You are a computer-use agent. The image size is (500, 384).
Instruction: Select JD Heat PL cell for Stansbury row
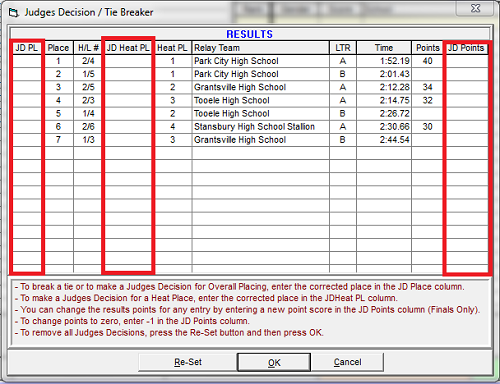(128, 127)
